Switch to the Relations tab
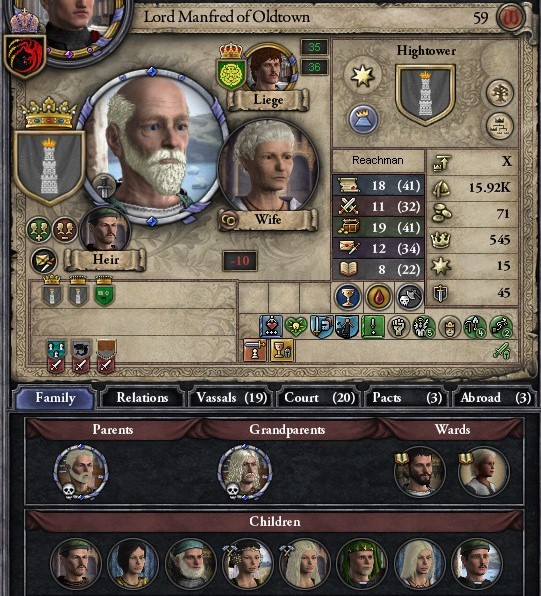Screen dimensions: 541x596 point(142,398)
